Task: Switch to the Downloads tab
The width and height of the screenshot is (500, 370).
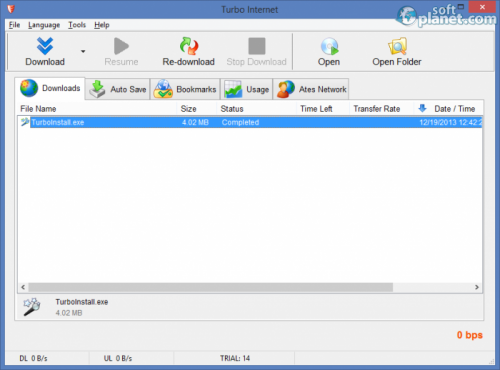Action: (50, 88)
